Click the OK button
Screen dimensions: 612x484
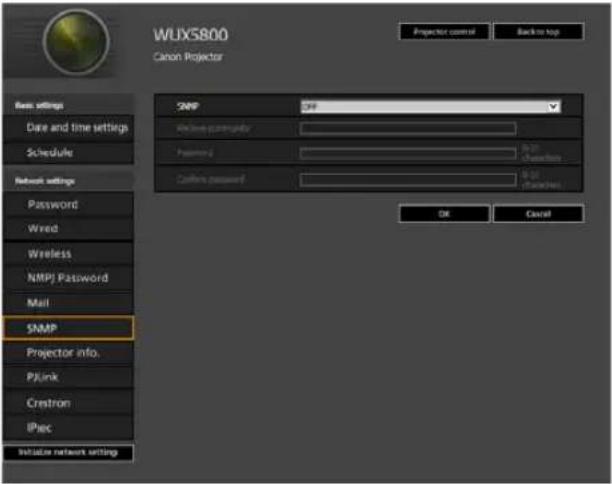[x=444, y=214]
